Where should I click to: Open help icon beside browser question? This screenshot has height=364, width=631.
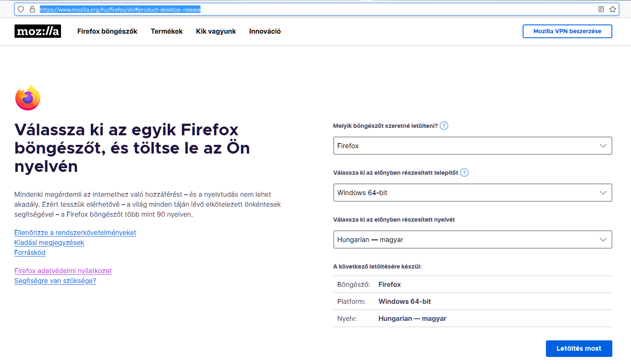[x=444, y=126]
